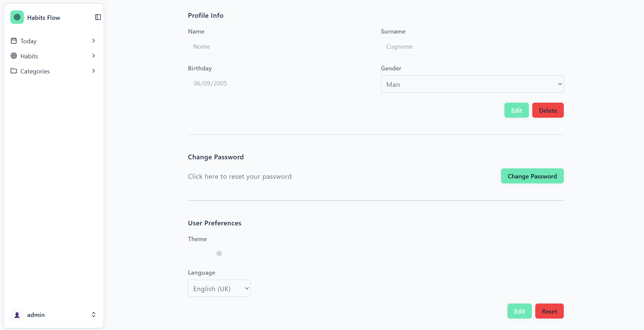This screenshot has height=330, width=644.
Task: Click the Reset preferences button
Action: (549, 311)
